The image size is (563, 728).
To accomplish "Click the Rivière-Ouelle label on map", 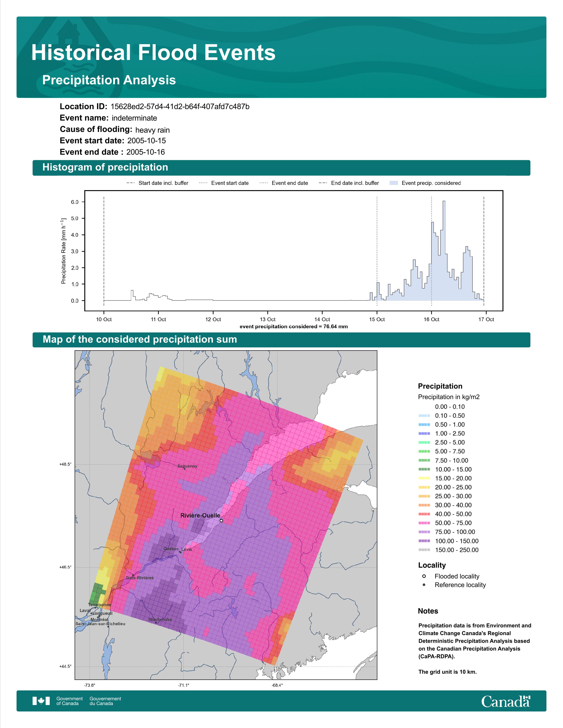I will point(200,515).
